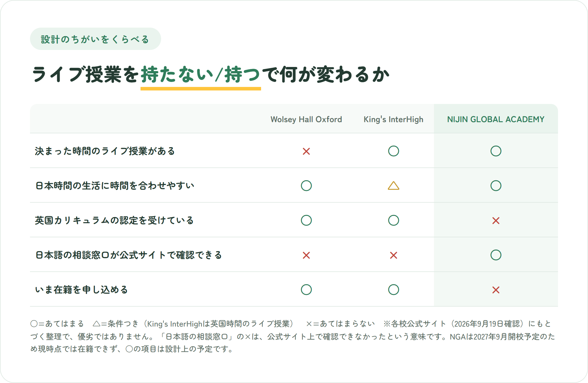588x383 pixels.
Task: Click the 設計のちがいをくらべる pill label
Action: click(x=95, y=39)
